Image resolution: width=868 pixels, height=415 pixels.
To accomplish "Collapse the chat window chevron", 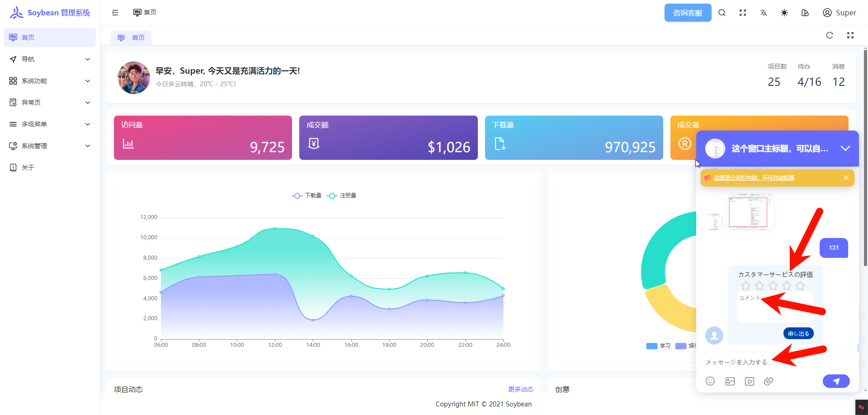I will (845, 149).
